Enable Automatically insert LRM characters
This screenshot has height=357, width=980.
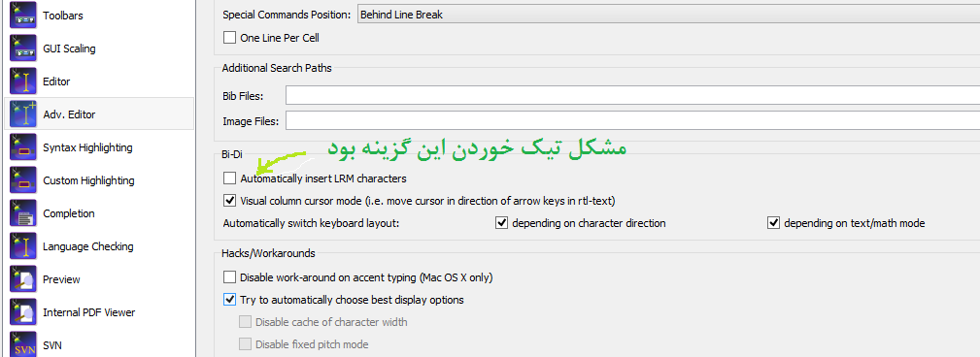229,178
